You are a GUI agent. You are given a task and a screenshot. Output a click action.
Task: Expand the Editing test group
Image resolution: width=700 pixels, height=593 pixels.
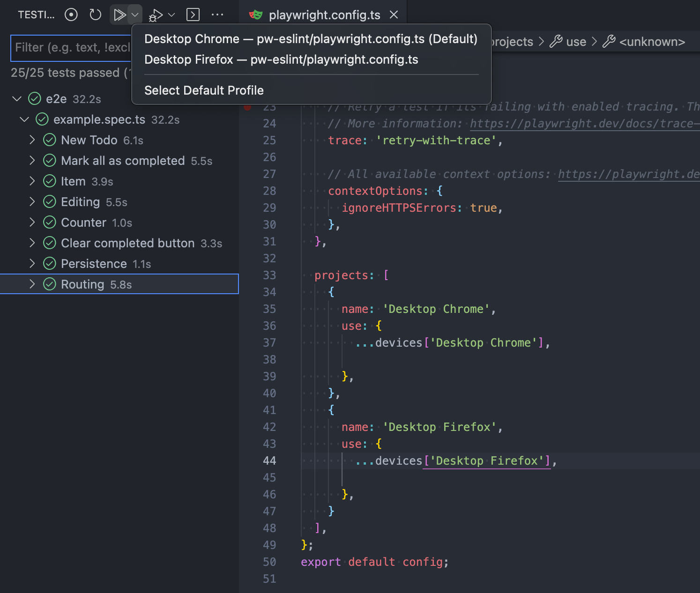32,202
